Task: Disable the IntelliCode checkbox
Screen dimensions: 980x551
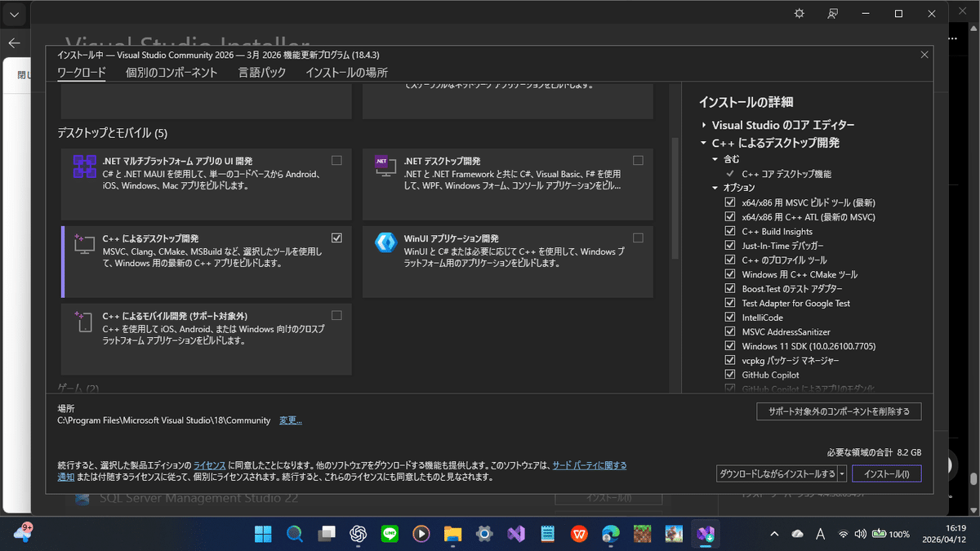Action: coord(729,317)
